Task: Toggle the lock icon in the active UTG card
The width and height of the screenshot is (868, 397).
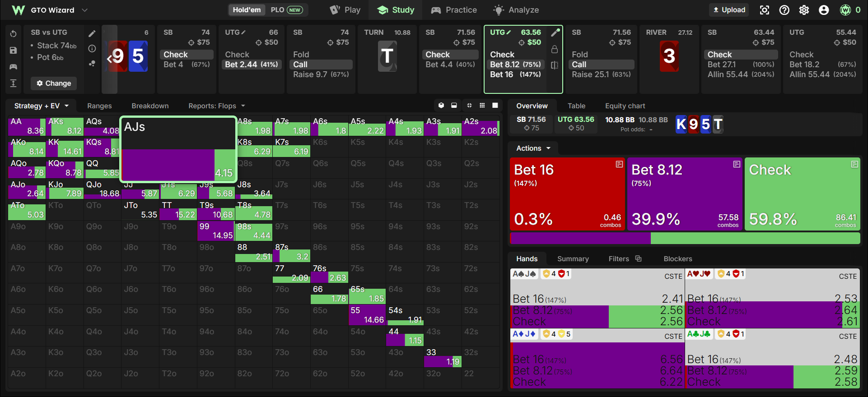Action: (x=555, y=49)
